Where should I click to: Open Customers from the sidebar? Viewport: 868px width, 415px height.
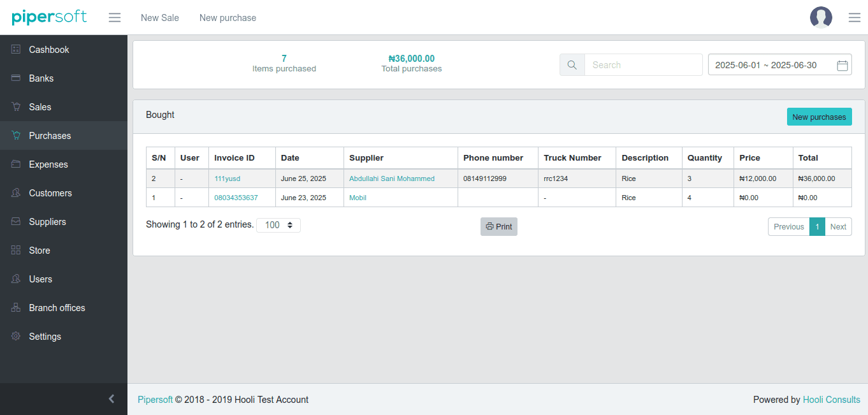pos(64,193)
